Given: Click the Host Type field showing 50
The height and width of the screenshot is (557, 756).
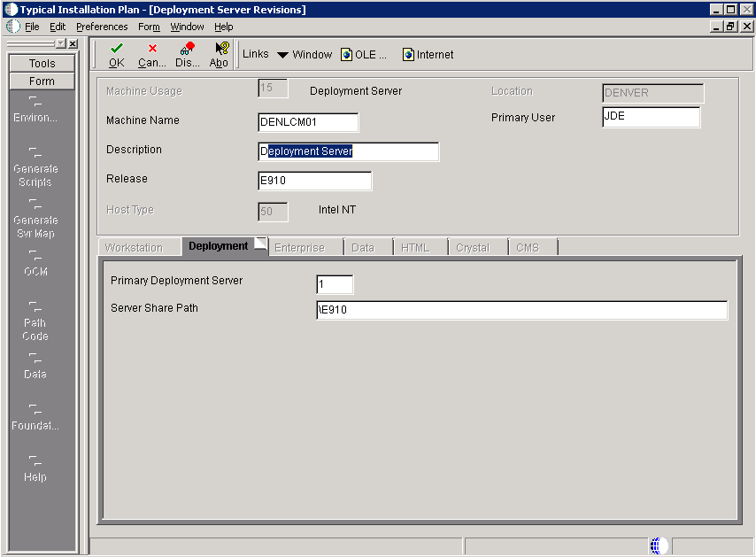Looking at the screenshot, I should click(273, 212).
